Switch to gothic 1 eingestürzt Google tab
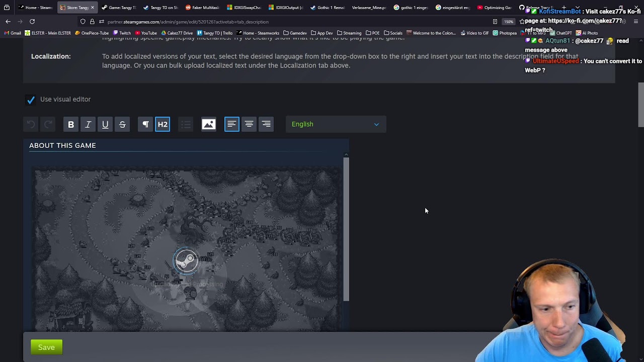Screen dimensions: 644x362 click(411, 8)
